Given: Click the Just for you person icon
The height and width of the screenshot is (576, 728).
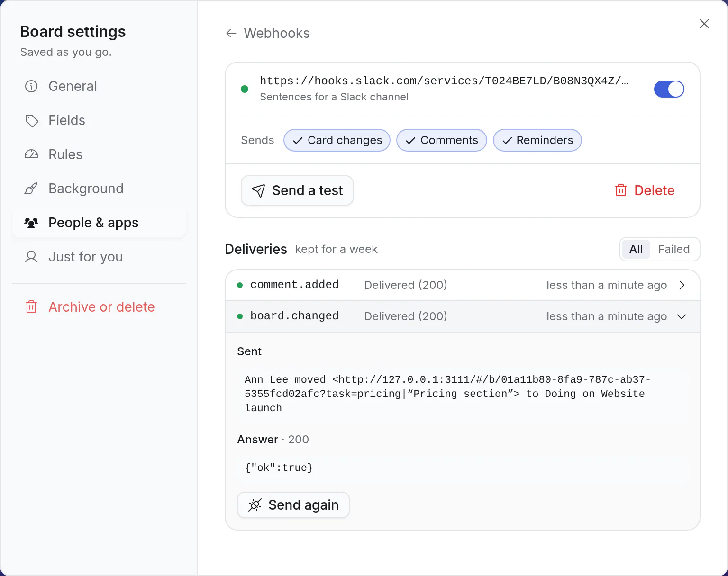Looking at the screenshot, I should pos(31,257).
